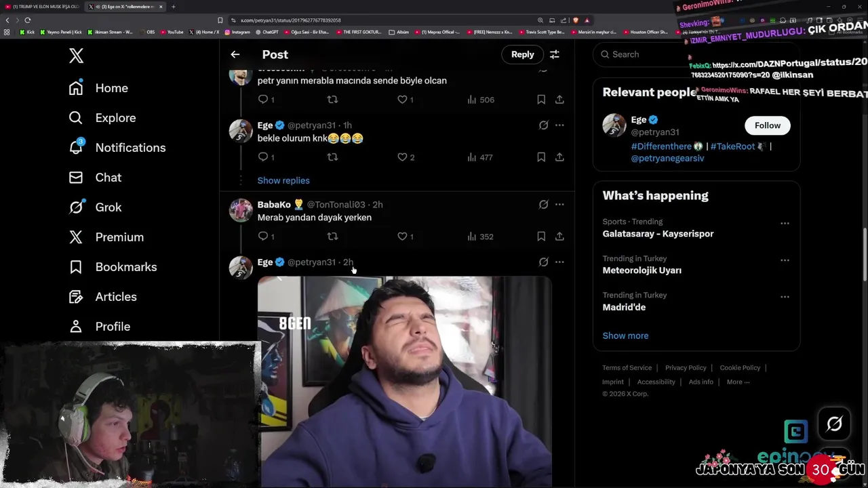Image resolution: width=868 pixels, height=488 pixels.
Task: Open the Explore page
Action: tap(102, 118)
